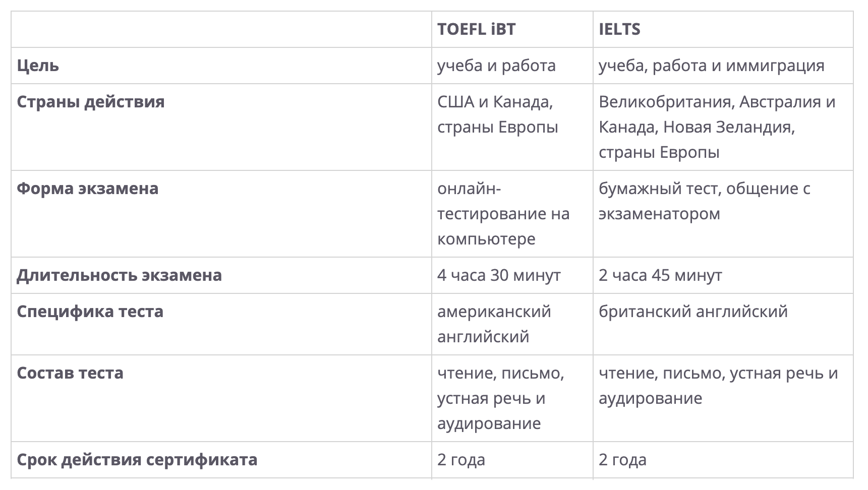
Task: Click the "учеба и работа" cell
Action: (x=496, y=66)
